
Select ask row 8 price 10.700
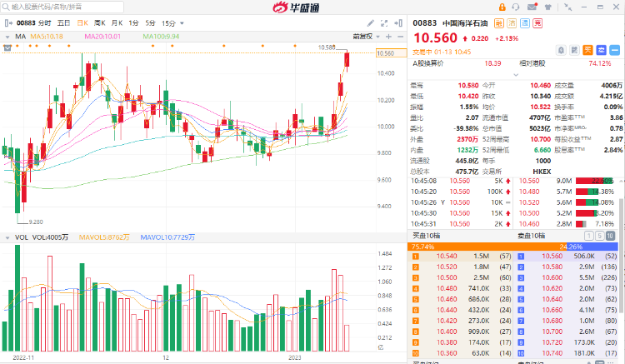[552, 332]
